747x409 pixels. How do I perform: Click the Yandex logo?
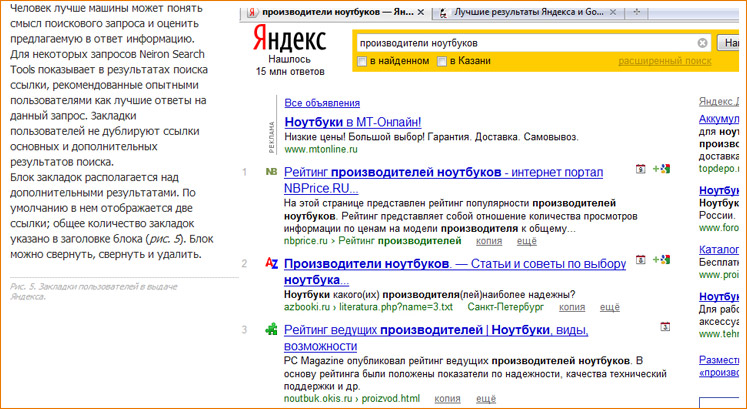click(288, 43)
